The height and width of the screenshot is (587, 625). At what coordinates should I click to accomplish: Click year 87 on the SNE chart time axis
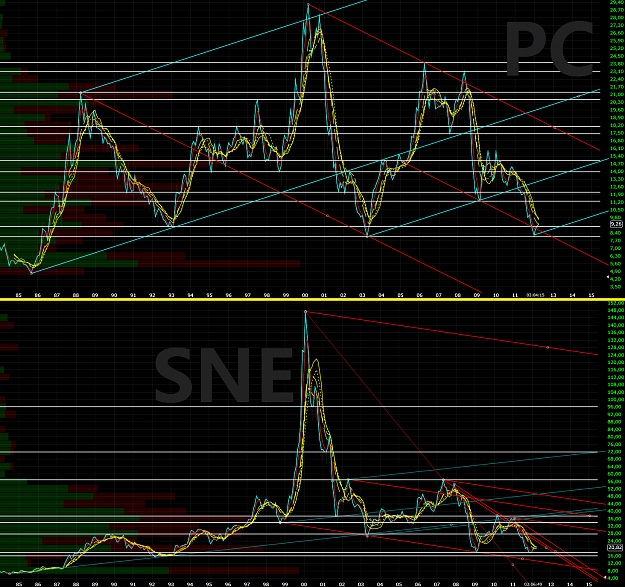[57, 584]
